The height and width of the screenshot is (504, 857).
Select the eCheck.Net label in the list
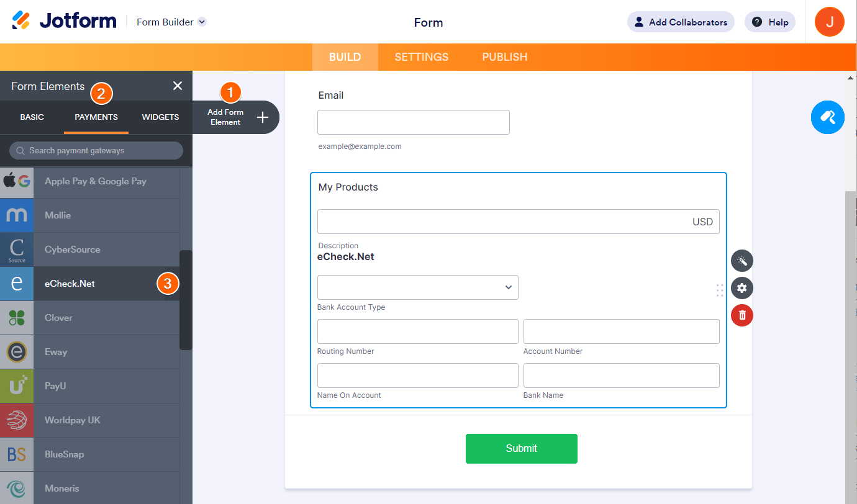(x=70, y=284)
